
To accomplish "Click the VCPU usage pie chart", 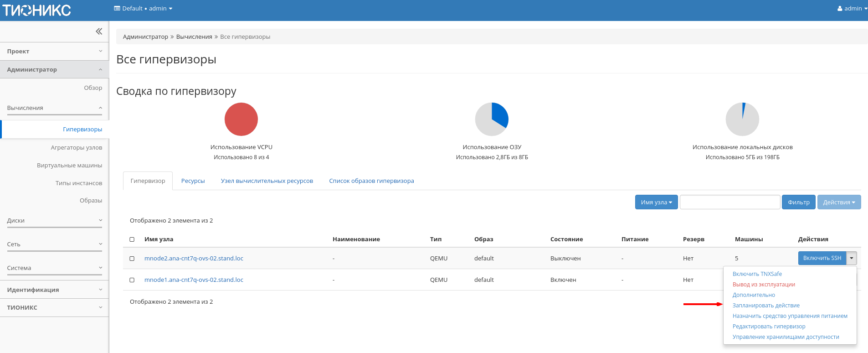I will [x=241, y=119].
